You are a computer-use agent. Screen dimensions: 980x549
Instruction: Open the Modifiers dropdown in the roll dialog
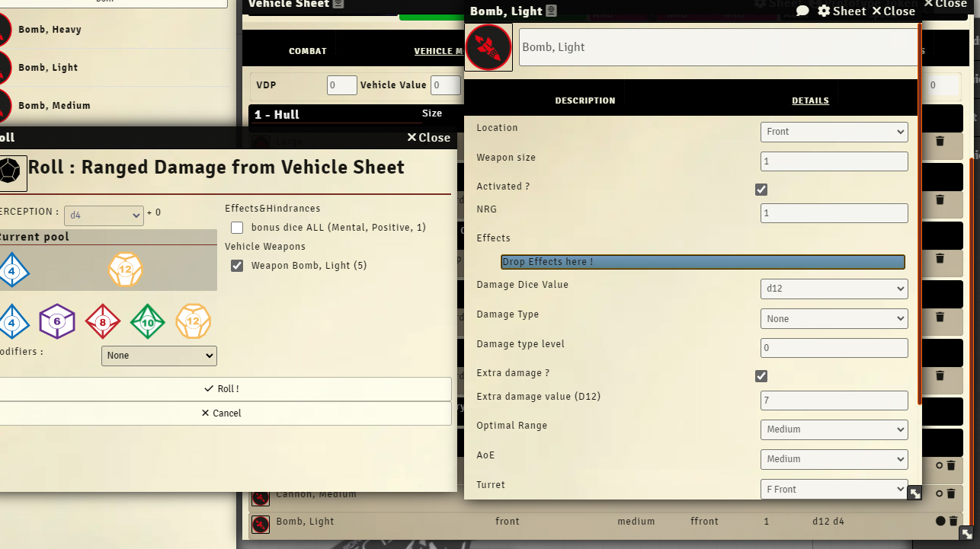coord(159,356)
